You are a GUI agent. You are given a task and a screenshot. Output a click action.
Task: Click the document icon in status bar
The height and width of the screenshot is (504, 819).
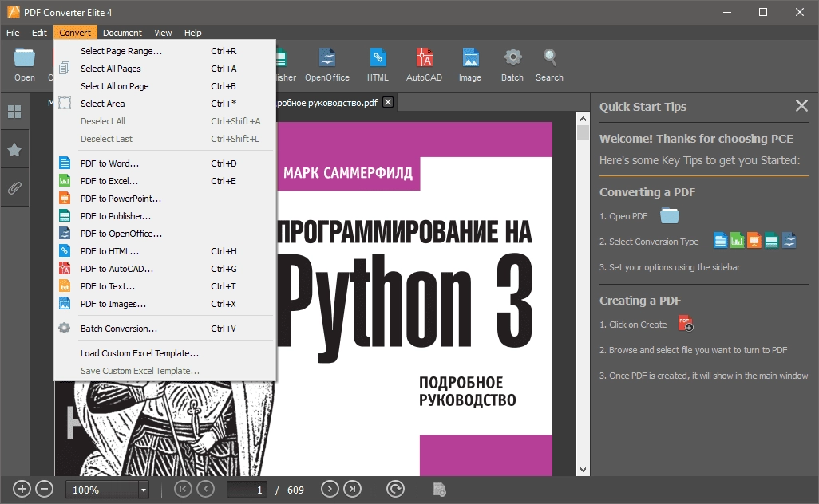439,490
